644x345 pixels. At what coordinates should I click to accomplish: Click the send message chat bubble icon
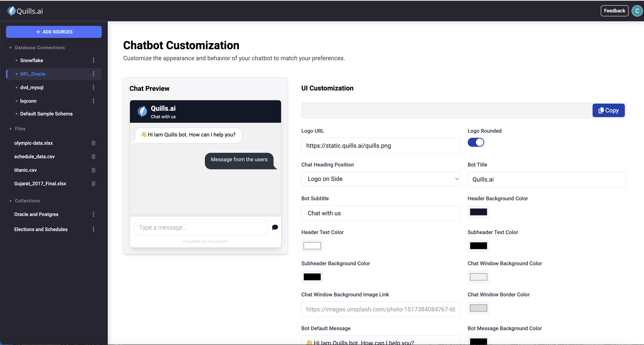coord(275,227)
